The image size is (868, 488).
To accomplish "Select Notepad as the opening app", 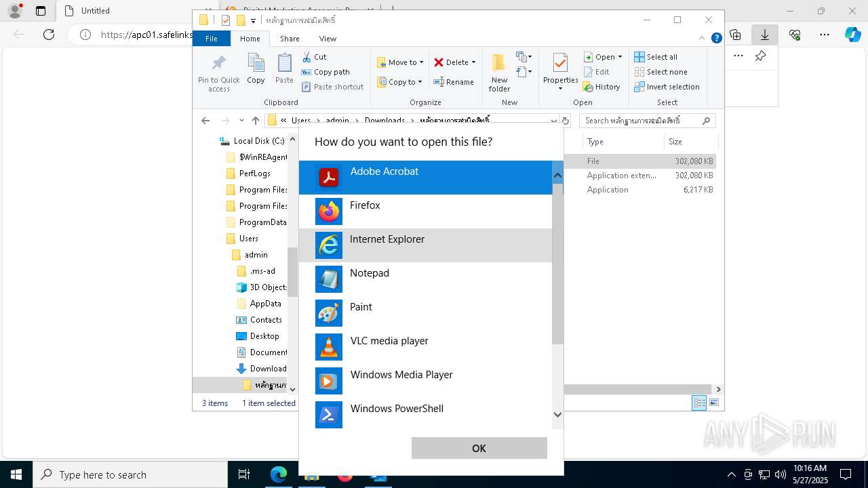I will tap(426, 279).
